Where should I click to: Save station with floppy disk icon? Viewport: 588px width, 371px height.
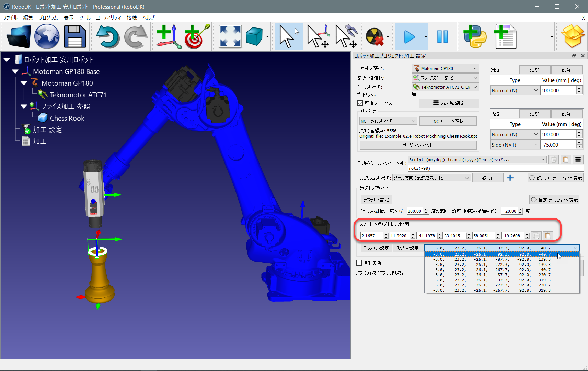[74, 37]
